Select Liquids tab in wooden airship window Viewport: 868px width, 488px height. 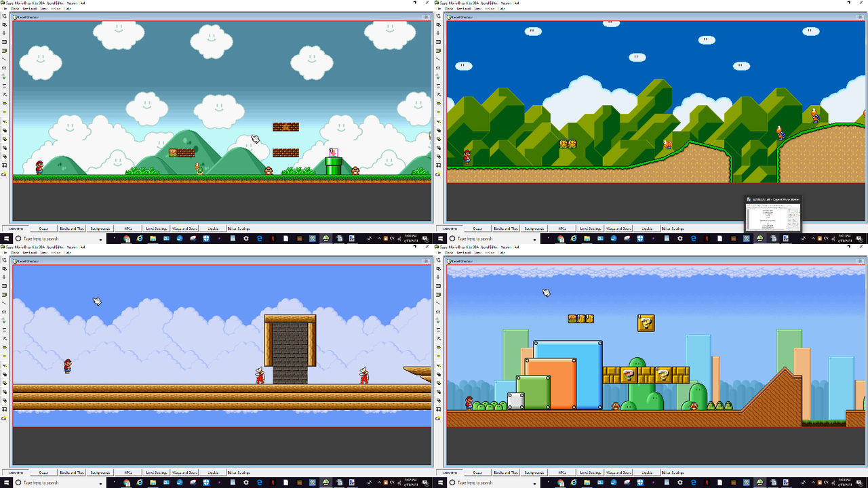click(x=212, y=472)
